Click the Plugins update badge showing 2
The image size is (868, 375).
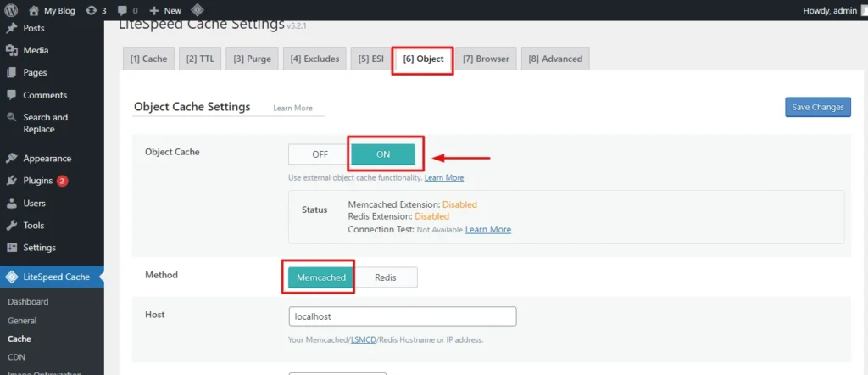tap(63, 181)
